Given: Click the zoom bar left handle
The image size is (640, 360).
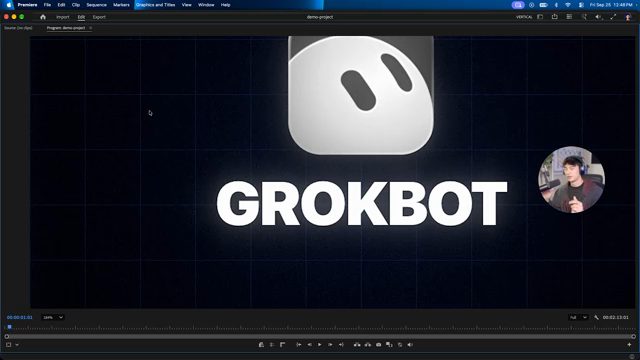Looking at the screenshot, I should point(7,337).
